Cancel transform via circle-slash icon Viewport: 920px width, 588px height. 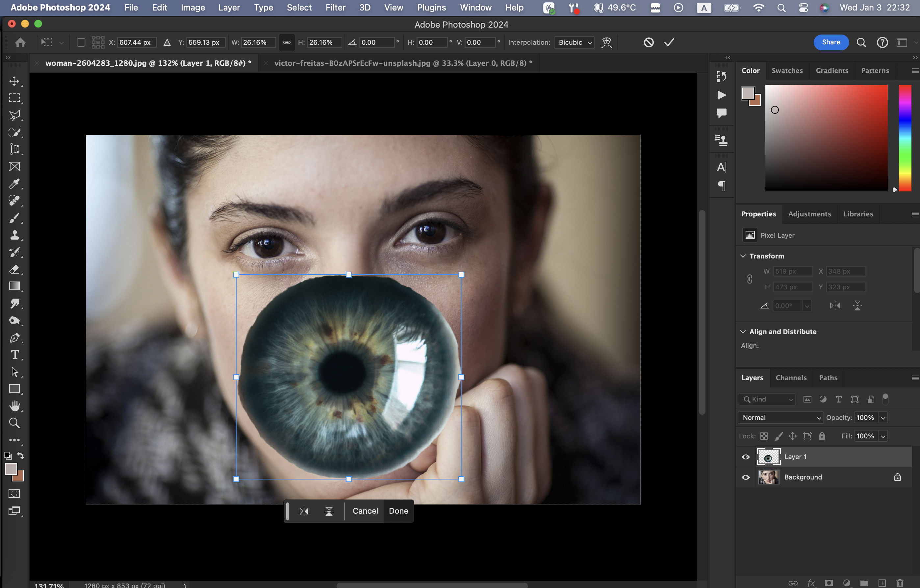pyautogui.click(x=648, y=42)
